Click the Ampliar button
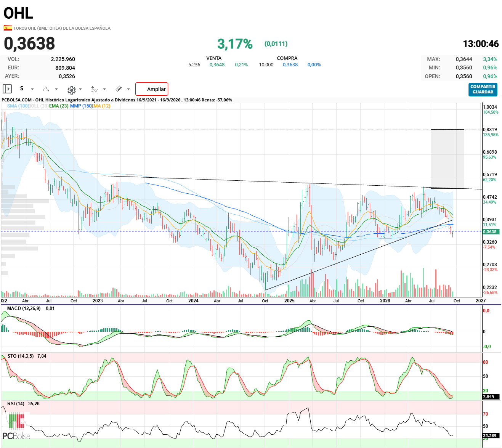Viewport: 502px width, 448px height. [152, 89]
